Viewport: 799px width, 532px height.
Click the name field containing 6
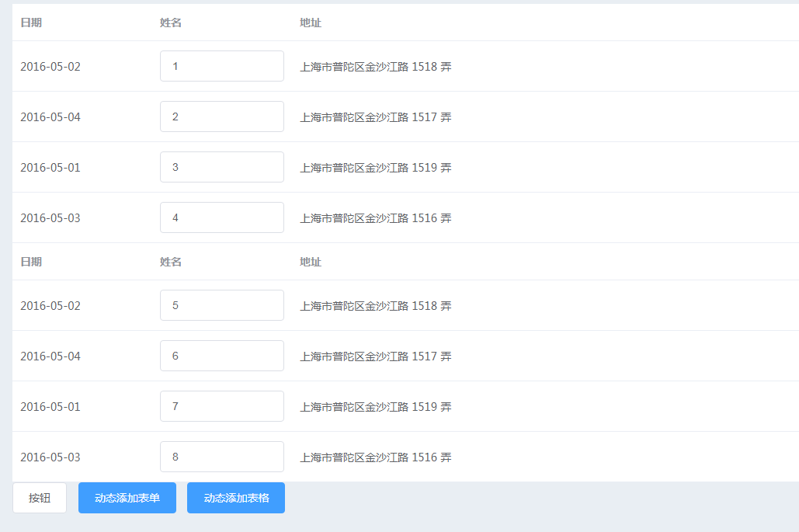coord(221,356)
